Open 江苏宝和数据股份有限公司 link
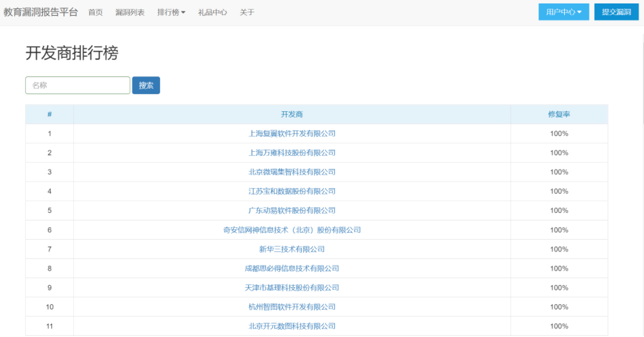Screen dimensions: 644x337 tap(292, 191)
